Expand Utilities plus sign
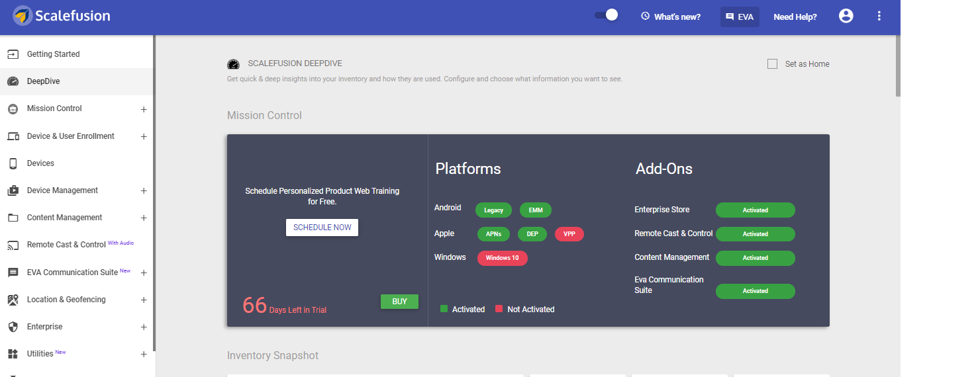The width and height of the screenshot is (980, 377). [144, 354]
